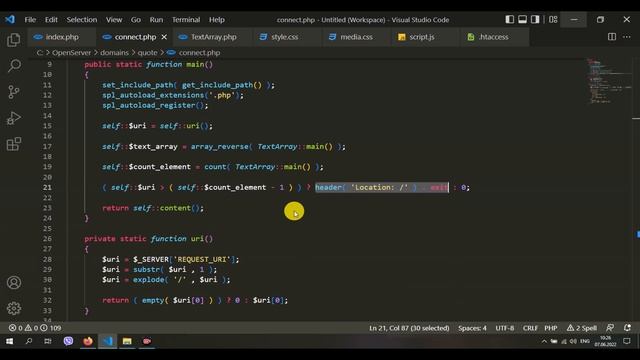Open notifications bell in status bar
This screenshot has width=640, height=360.
(x=627, y=328)
